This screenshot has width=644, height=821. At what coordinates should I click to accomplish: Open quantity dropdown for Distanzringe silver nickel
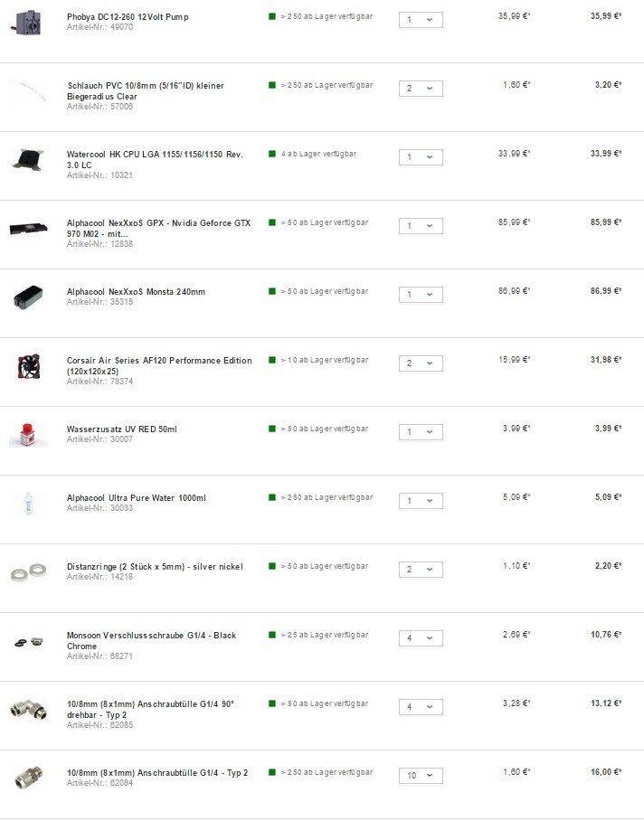(x=421, y=570)
